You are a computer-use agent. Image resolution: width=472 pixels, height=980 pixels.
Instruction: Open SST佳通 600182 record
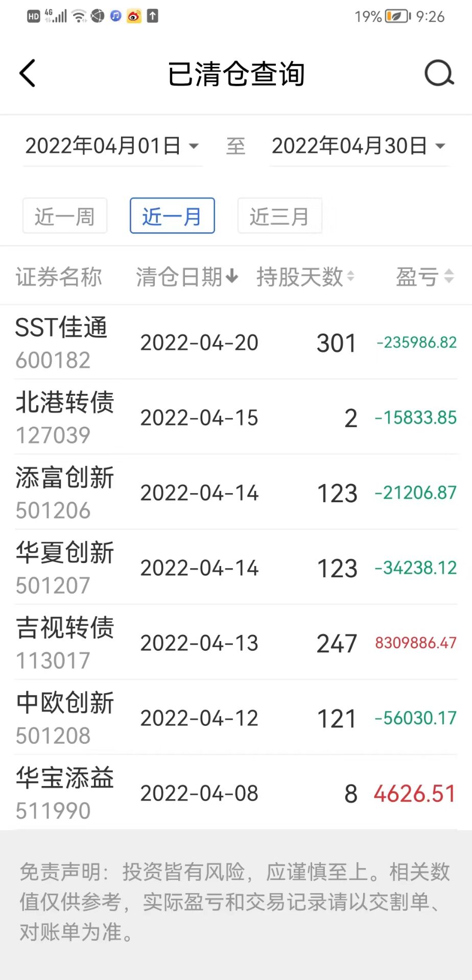(x=235, y=342)
